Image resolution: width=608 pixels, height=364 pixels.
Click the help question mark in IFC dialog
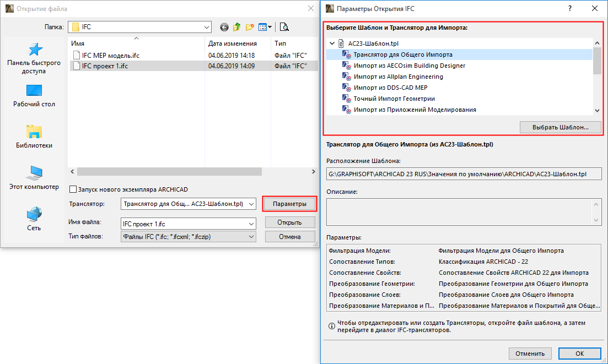click(569, 8)
